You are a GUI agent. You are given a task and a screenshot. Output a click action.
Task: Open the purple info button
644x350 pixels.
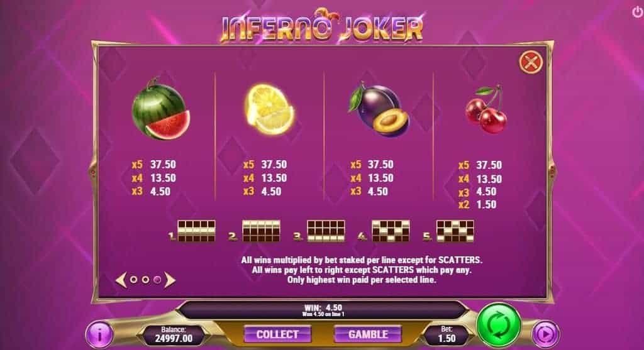pos(99,334)
